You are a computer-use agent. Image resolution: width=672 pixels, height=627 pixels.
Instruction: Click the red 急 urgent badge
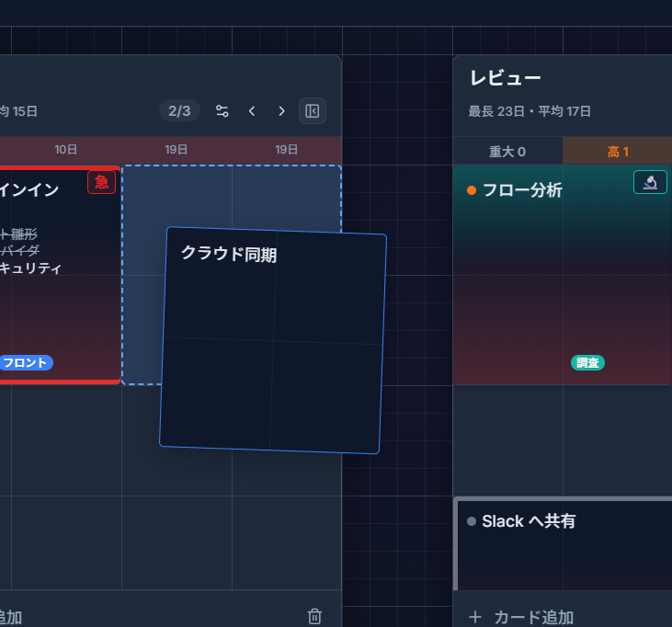point(101,182)
